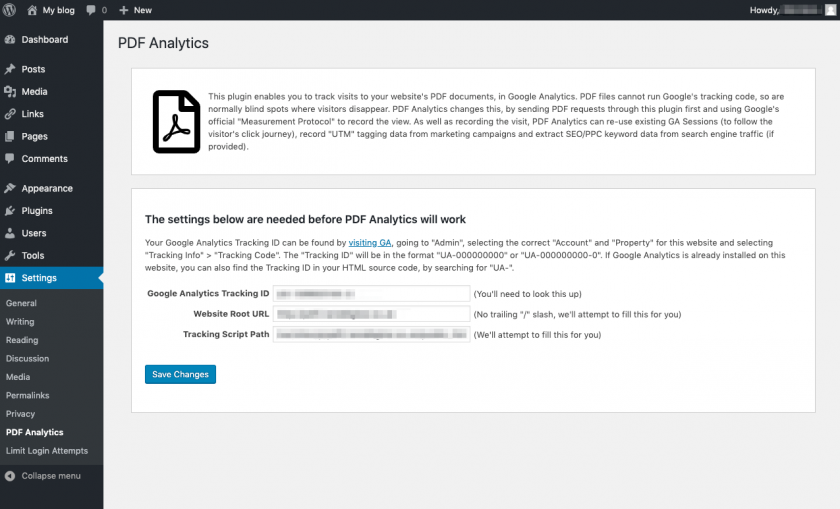The height and width of the screenshot is (509, 840).
Task: Focus the Google Analytics Tracking ID field
Action: tap(372, 294)
